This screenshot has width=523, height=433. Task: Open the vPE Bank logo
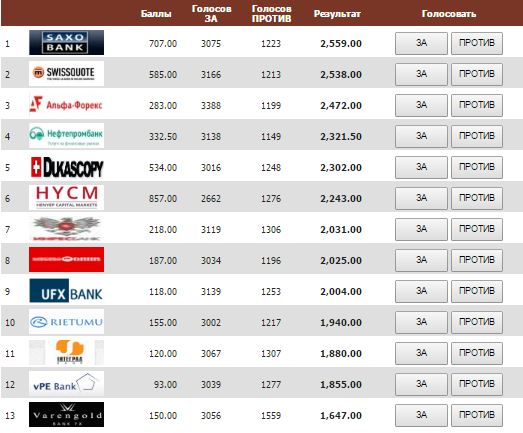(x=66, y=384)
